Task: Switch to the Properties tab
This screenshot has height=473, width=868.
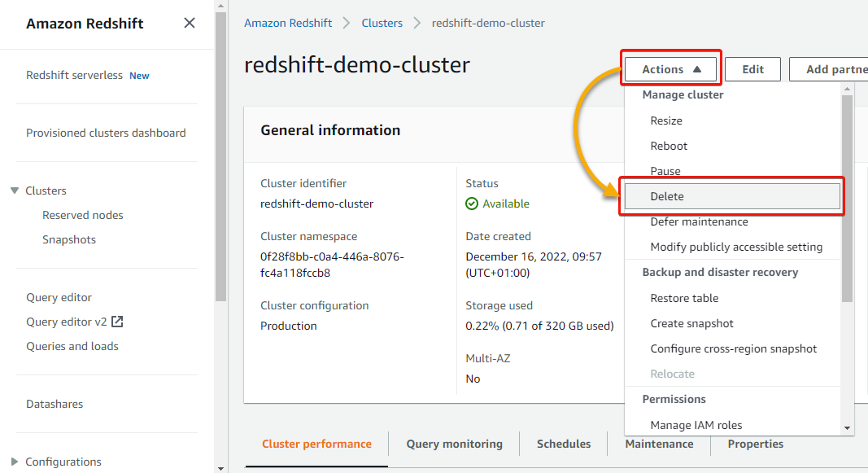Action: coord(756,444)
